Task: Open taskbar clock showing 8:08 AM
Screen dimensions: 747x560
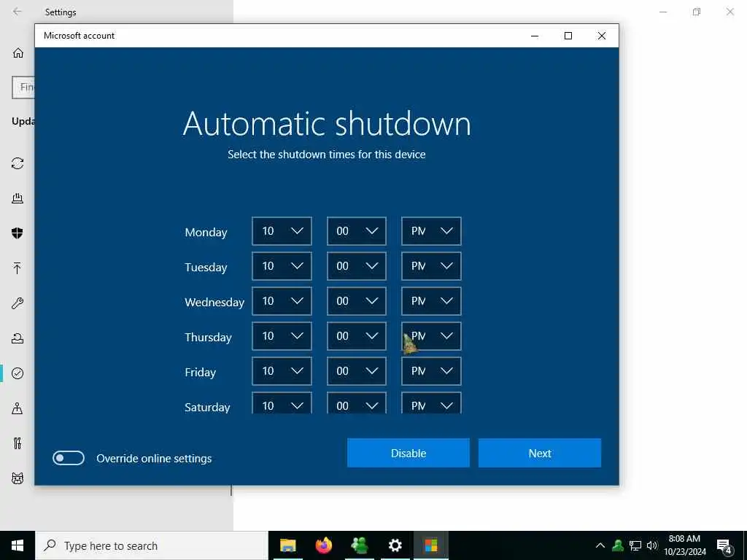Action: (x=684, y=545)
